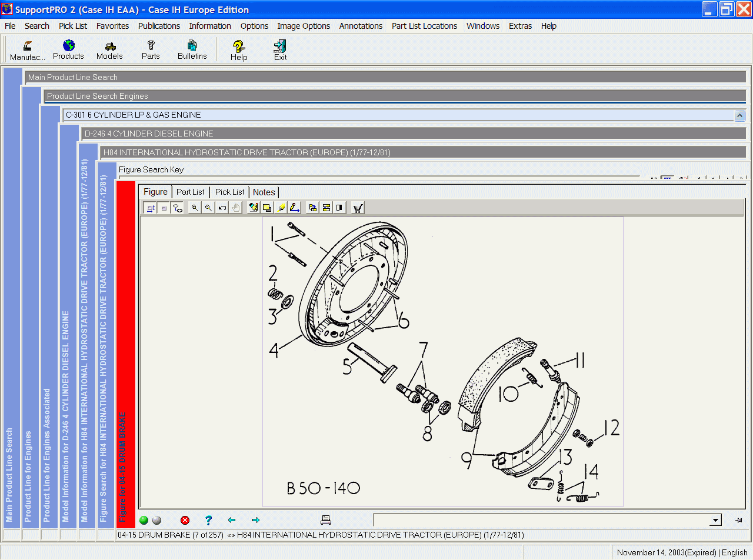
Task: Activate the yellow highlighter tool
Action: click(x=281, y=207)
